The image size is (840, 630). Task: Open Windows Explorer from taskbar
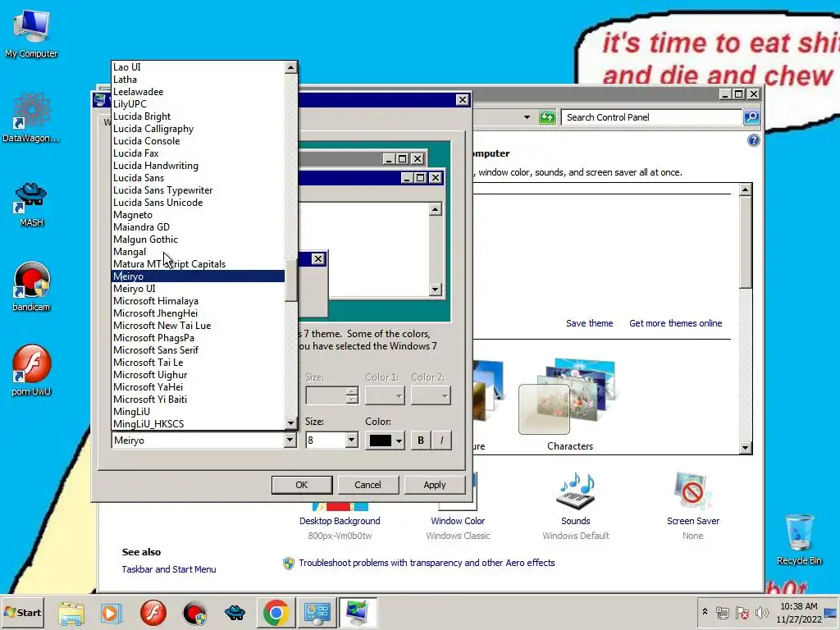tap(71, 613)
